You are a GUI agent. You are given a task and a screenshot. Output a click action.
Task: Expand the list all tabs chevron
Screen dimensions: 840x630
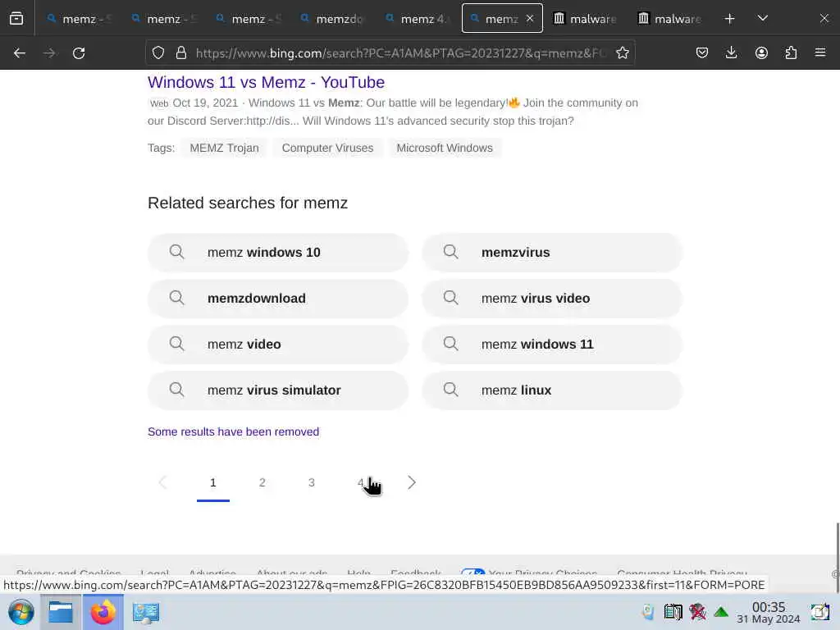coord(763,19)
